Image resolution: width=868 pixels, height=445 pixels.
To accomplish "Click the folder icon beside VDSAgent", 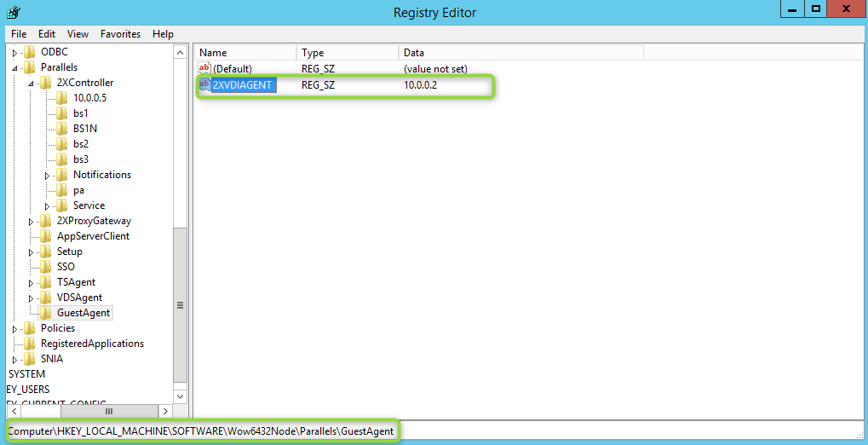I will [x=46, y=298].
